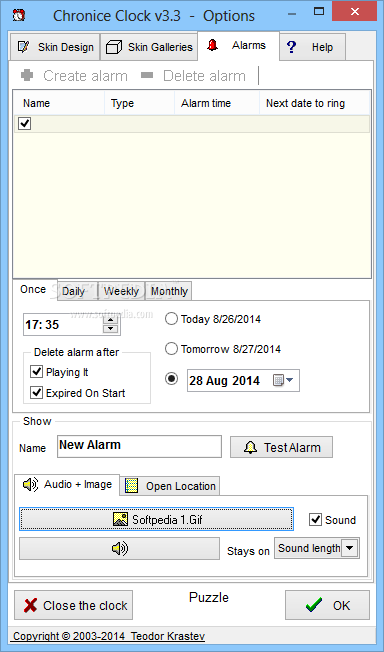Select the Tomorrow 8/27/2014 radio button

[x=171, y=348]
